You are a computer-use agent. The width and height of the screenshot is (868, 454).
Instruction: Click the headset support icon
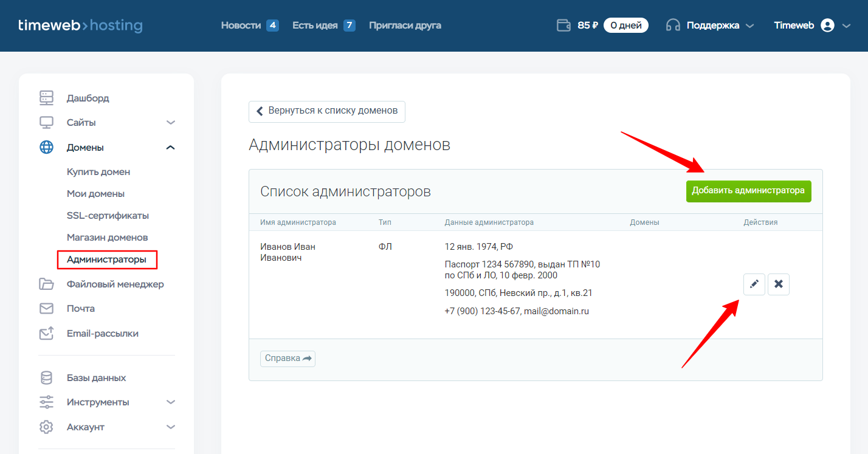[673, 26]
